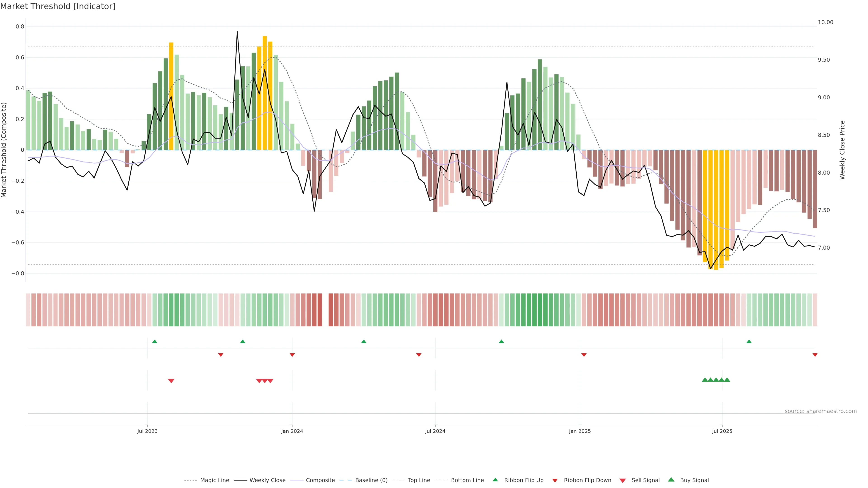
Task: Click the Ribbon Flip Up legend triangle
Action: [495, 480]
